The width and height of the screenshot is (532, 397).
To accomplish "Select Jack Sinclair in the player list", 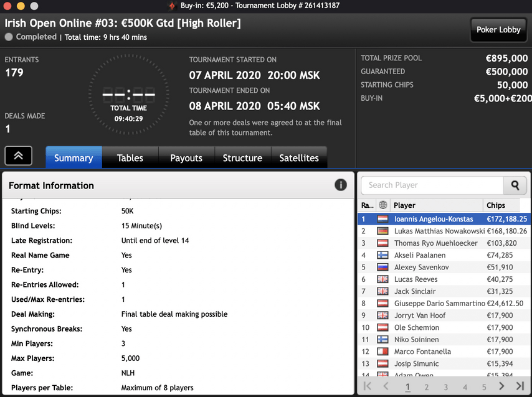I will click(x=444, y=291).
